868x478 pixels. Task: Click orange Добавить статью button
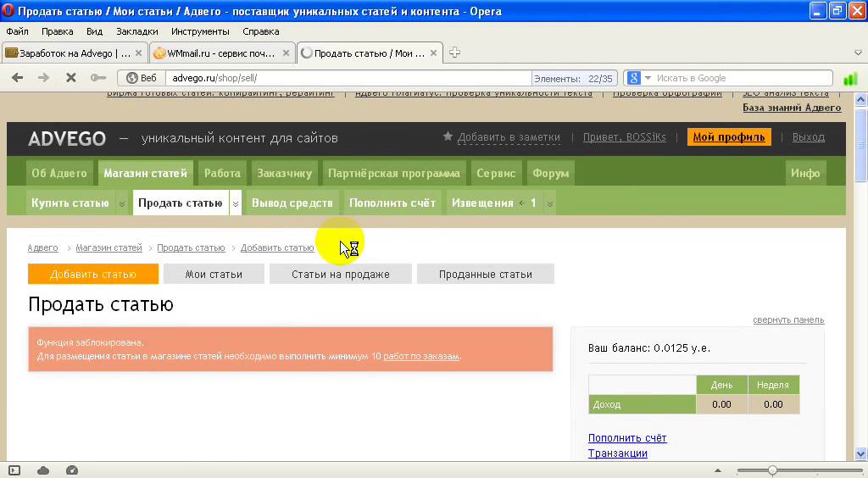coord(93,274)
